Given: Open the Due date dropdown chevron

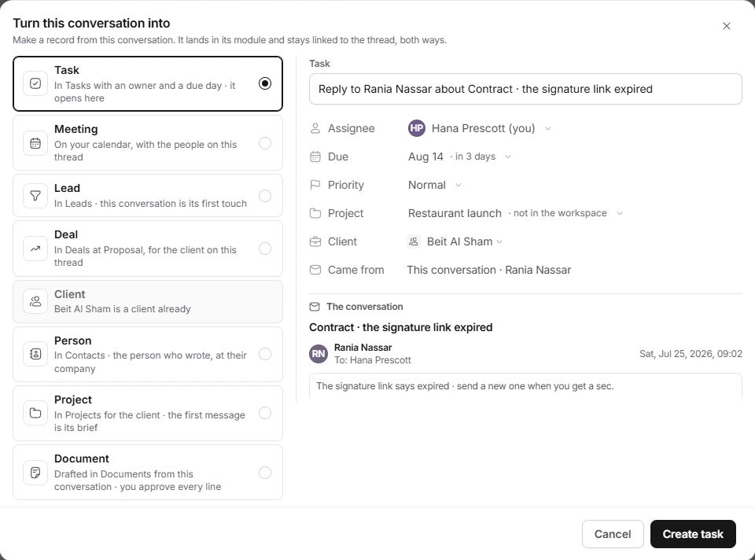Looking at the screenshot, I should click(x=507, y=157).
